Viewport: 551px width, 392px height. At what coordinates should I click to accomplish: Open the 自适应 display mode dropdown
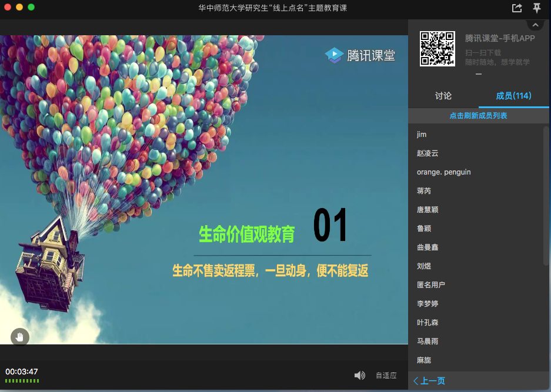pyautogui.click(x=386, y=376)
